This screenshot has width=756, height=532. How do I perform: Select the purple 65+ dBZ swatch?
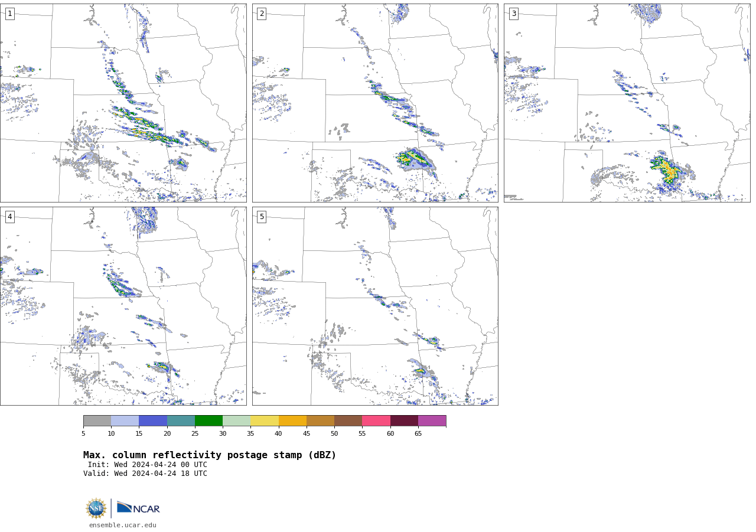(x=432, y=420)
